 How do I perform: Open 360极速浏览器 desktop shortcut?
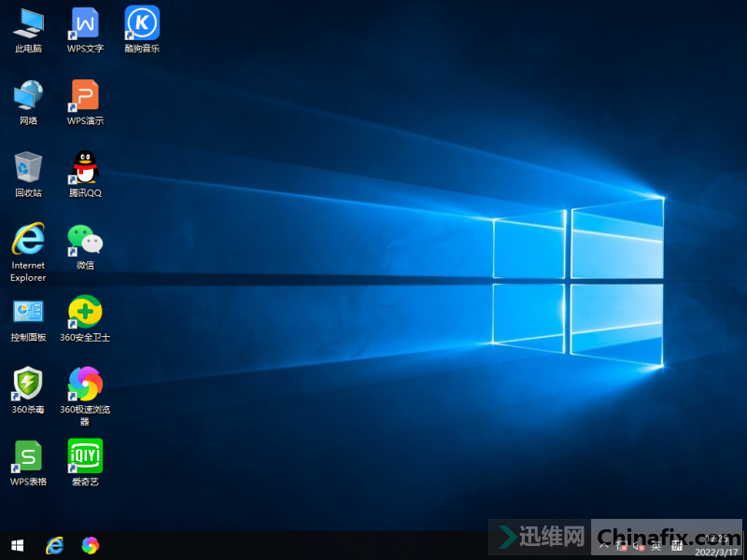85,396
